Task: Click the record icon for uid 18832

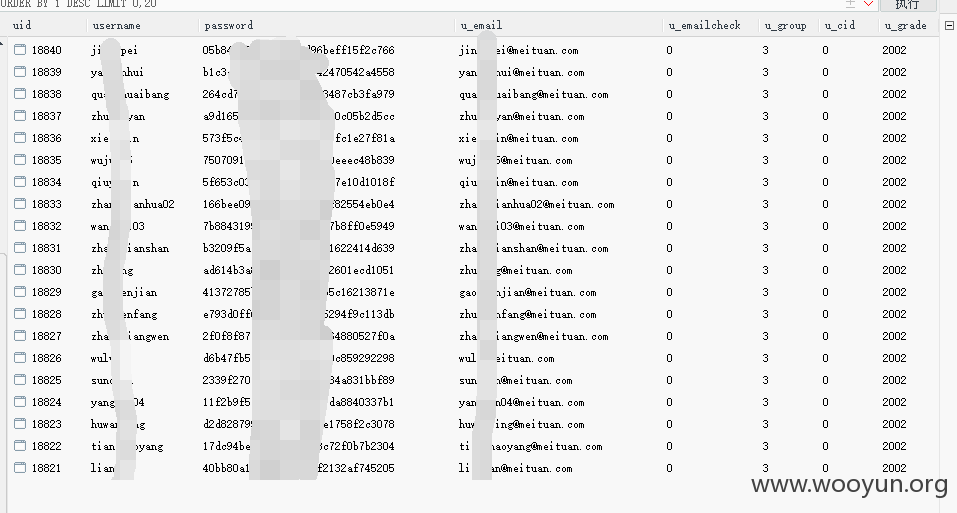Action: 20,225
